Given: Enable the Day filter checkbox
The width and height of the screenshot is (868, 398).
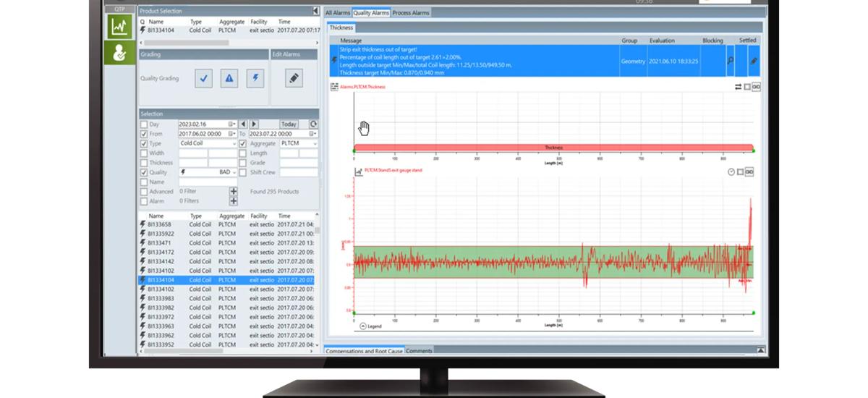Looking at the screenshot, I should point(143,124).
